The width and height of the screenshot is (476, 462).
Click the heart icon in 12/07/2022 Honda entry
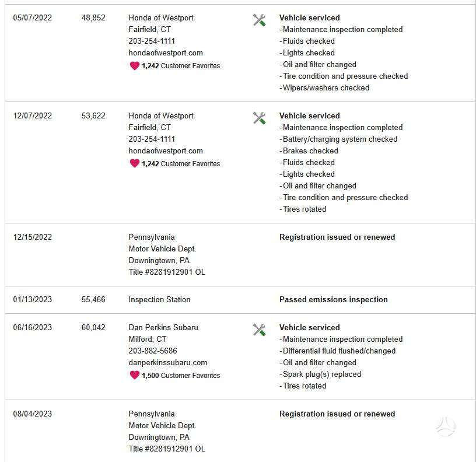pyautogui.click(x=135, y=163)
